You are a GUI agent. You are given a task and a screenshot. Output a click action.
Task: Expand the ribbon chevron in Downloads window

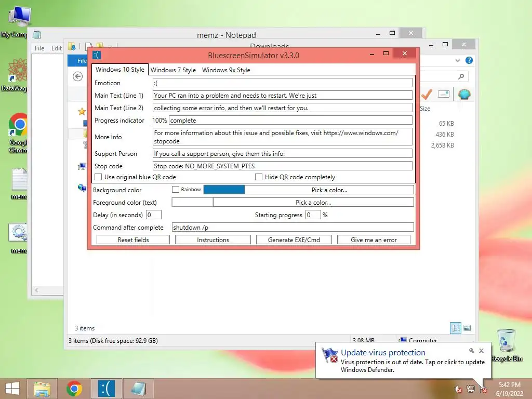[457, 60]
